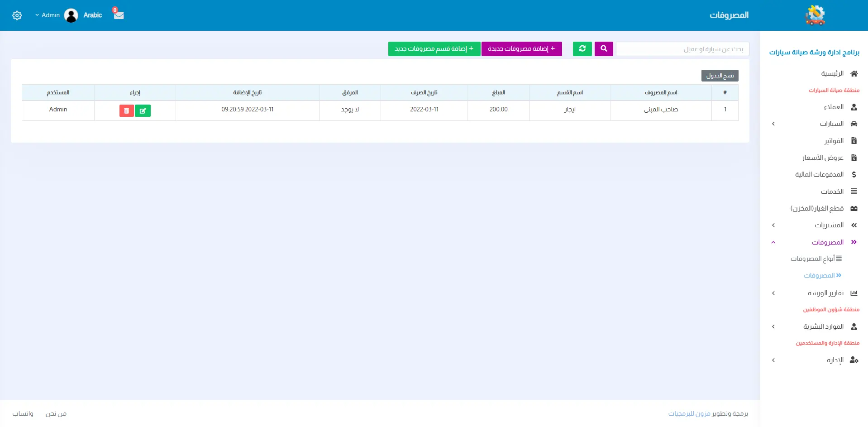Click the magenta search magnifier button

604,49
